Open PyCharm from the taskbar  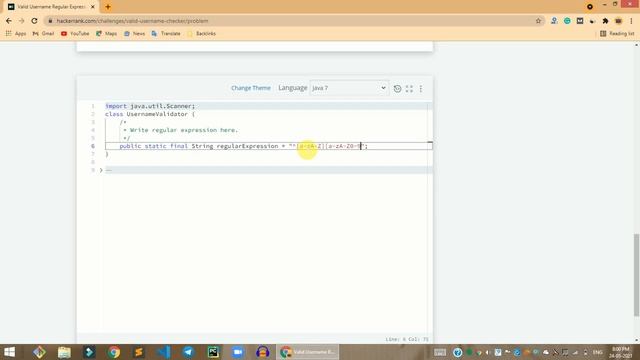(x=213, y=352)
